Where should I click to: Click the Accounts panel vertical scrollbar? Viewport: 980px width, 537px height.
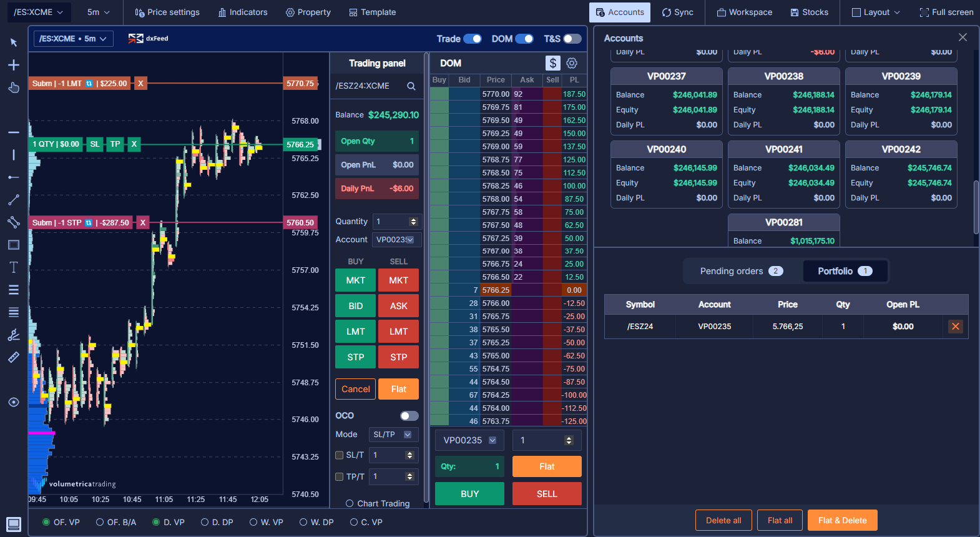[976, 206]
